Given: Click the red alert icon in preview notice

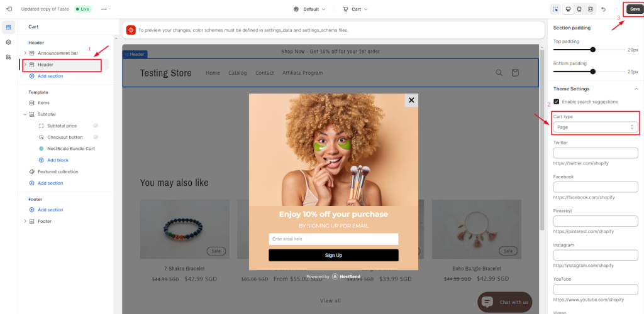Looking at the screenshot, I should [131, 30].
